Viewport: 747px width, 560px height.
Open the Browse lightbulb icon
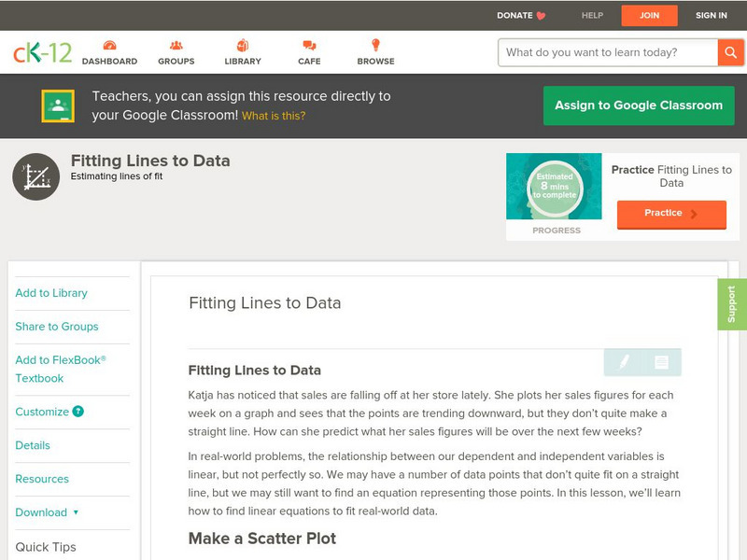(x=375, y=46)
